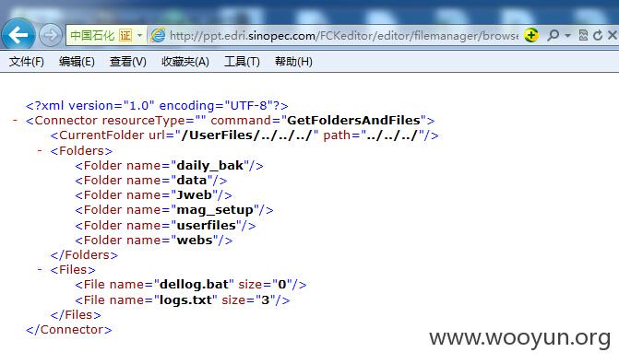
Task: Open the 工具(T) menu
Action: 242,62
